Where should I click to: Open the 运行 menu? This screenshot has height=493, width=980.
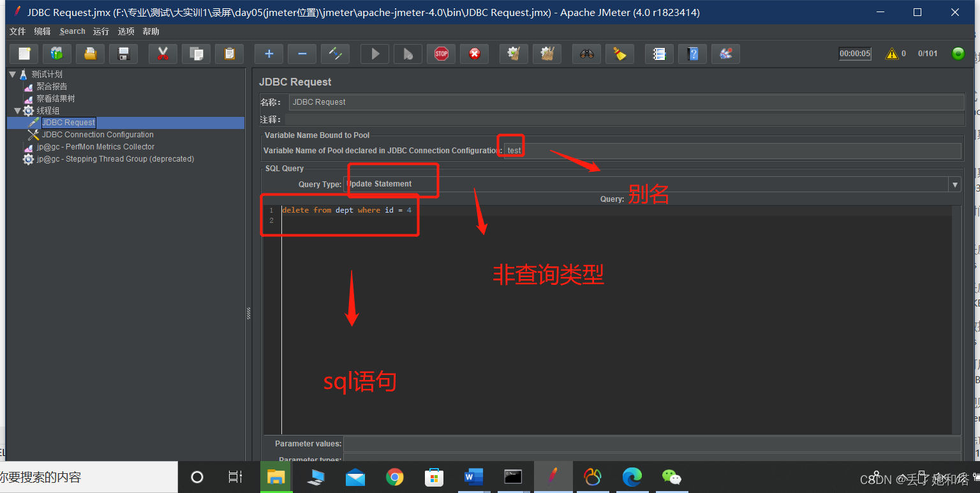tap(101, 31)
